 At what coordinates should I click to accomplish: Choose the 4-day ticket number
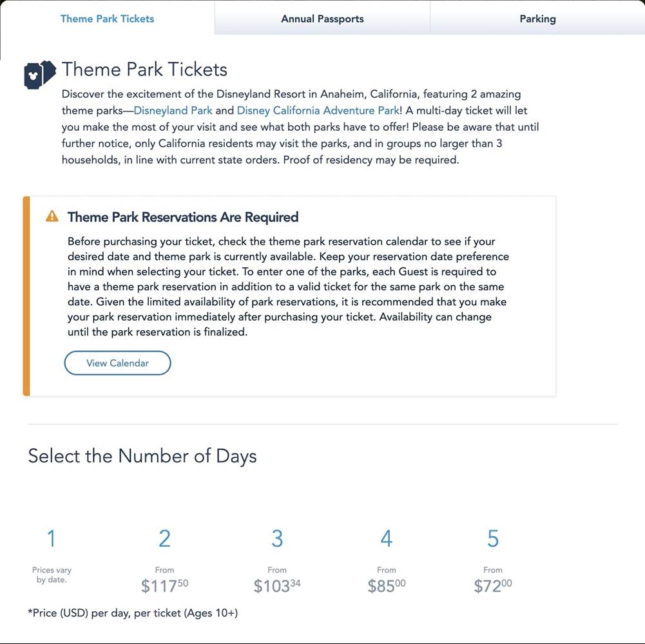[x=387, y=538]
